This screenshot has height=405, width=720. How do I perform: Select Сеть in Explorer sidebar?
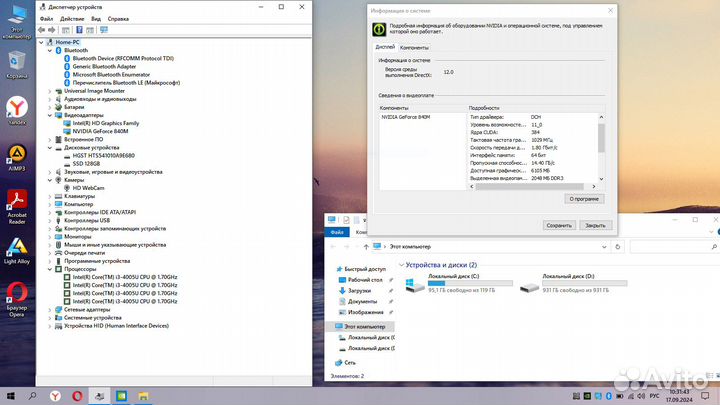tap(349, 363)
